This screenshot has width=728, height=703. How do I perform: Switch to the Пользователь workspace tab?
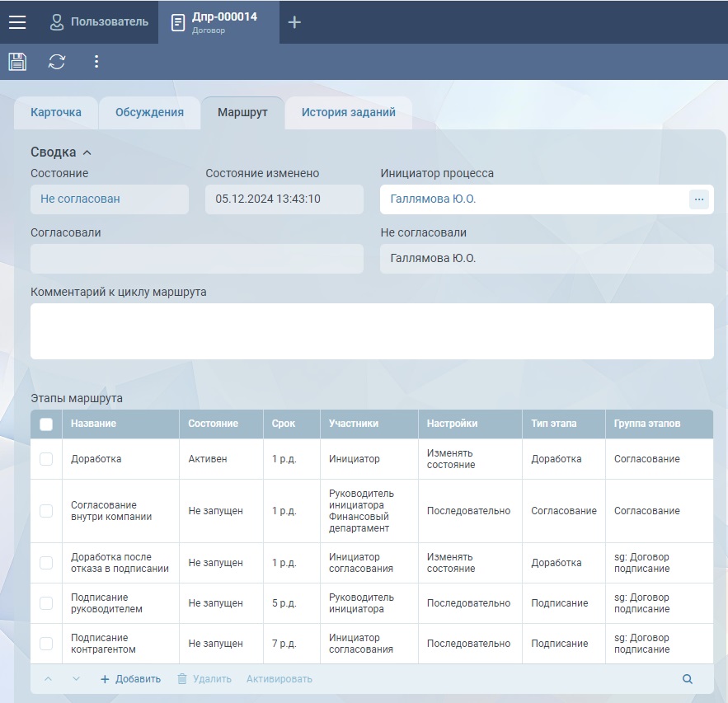click(x=99, y=22)
